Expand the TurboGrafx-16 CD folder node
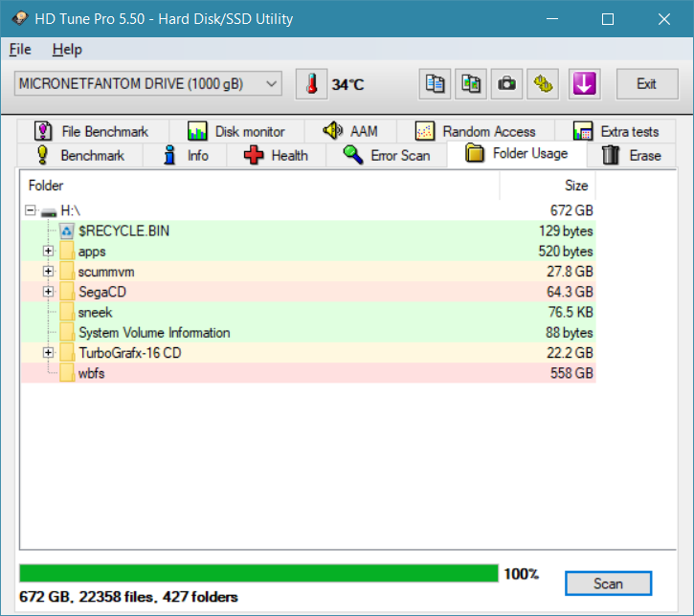 pos(48,352)
